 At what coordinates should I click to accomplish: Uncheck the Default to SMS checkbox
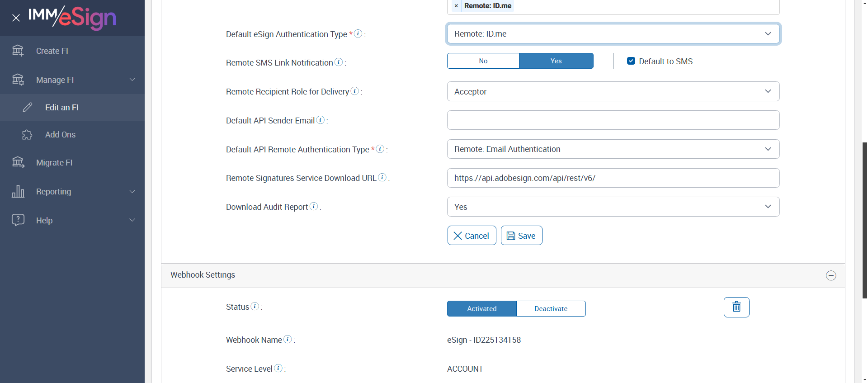coord(631,61)
